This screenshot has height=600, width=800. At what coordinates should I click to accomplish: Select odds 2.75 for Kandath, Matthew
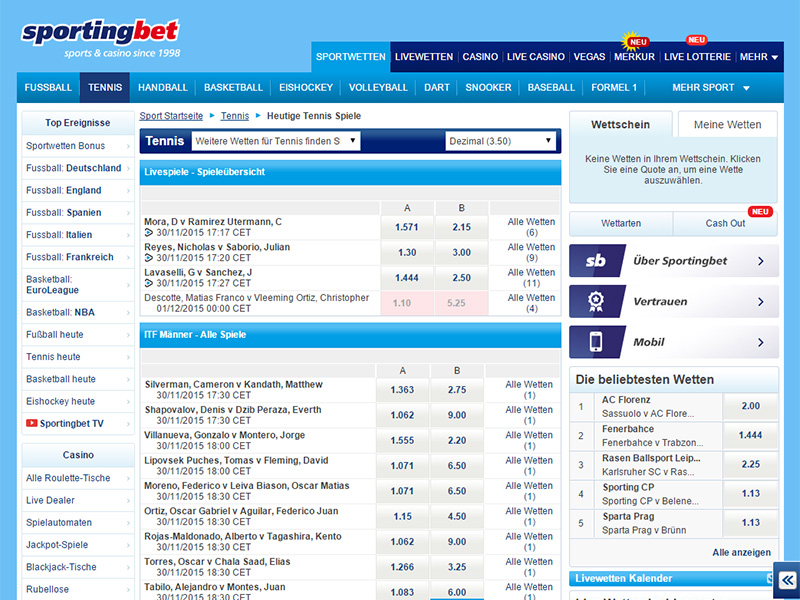pyautogui.click(x=457, y=390)
